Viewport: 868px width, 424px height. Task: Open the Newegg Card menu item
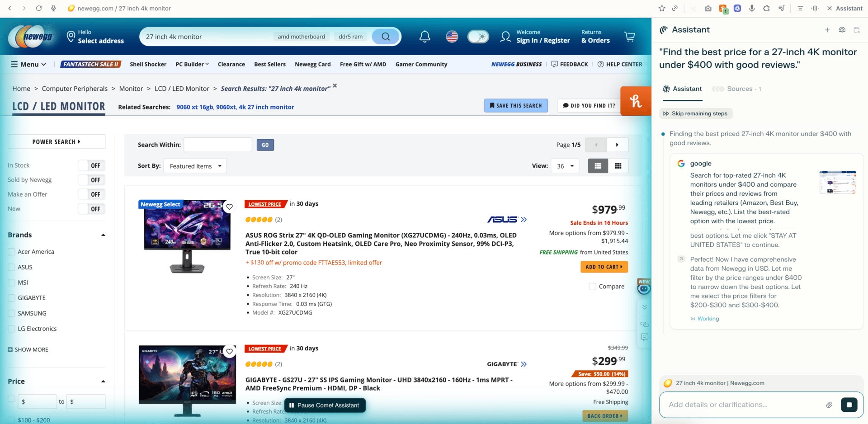click(x=313, y=64)
